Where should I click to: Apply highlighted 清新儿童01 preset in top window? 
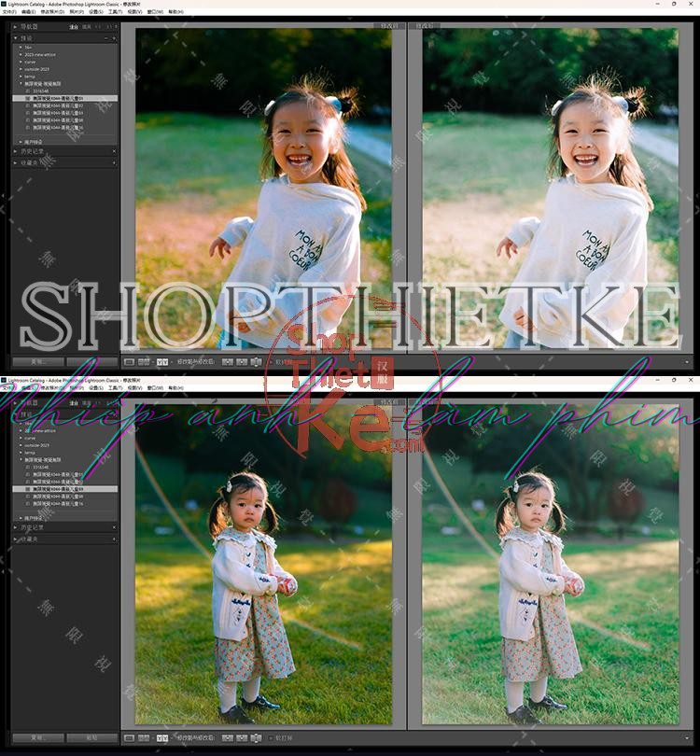click(64, 98)
